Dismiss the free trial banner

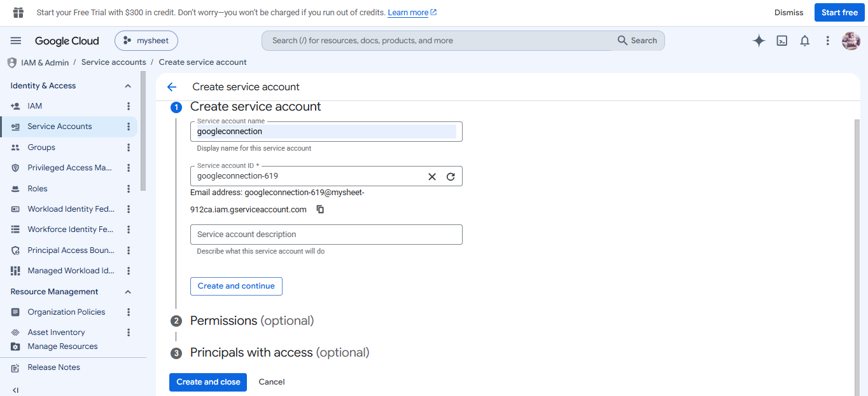coord(789,13)
